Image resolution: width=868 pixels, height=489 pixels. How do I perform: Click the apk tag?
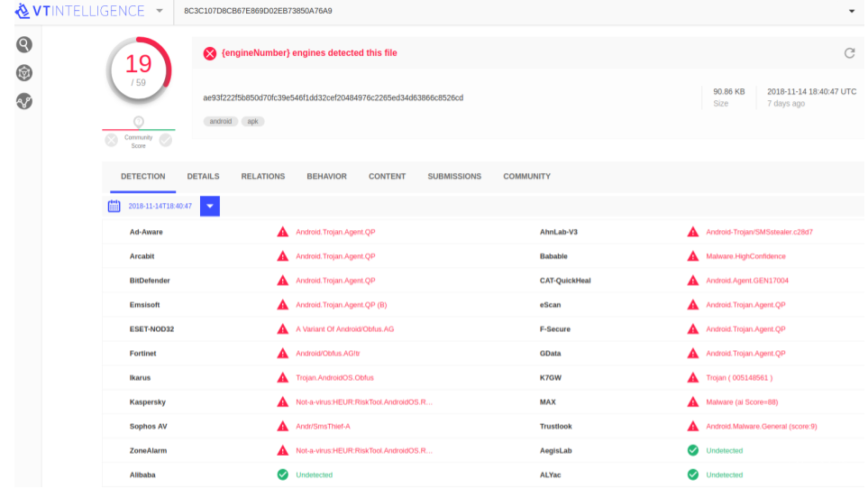252,121
